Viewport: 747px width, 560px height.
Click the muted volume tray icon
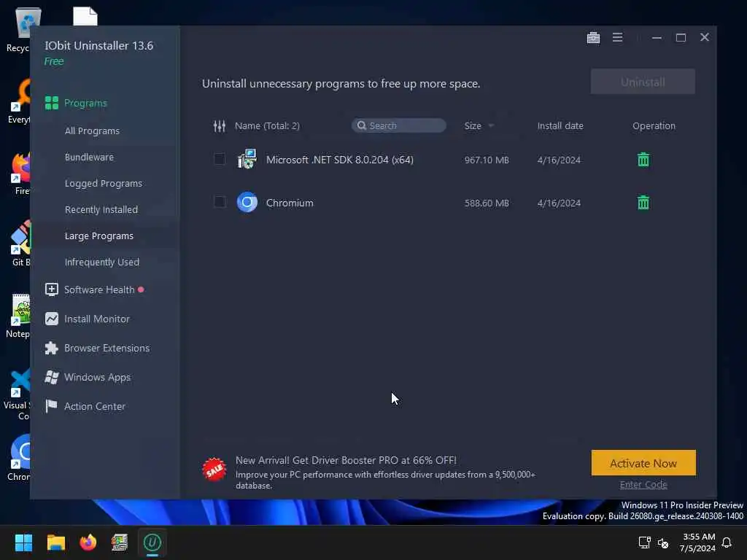coord(662,542)
